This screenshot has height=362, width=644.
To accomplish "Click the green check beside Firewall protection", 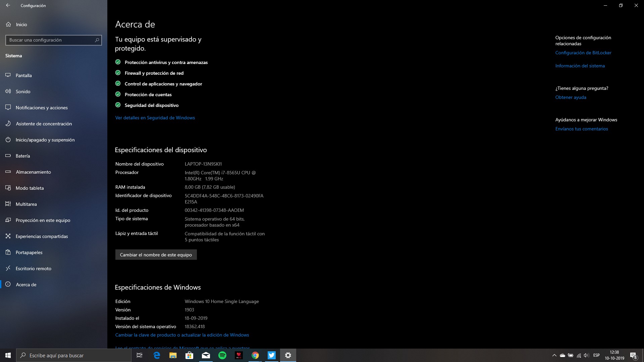I will click(118, 73).
